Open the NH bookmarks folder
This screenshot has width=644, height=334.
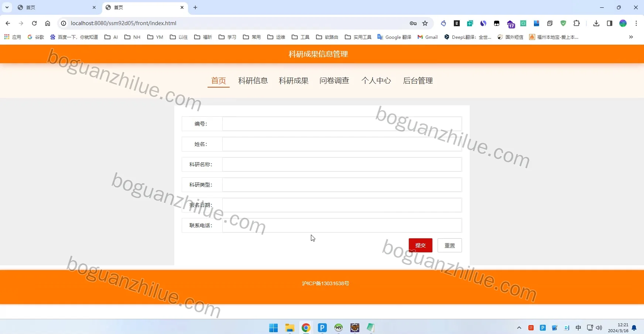[132, 37]
